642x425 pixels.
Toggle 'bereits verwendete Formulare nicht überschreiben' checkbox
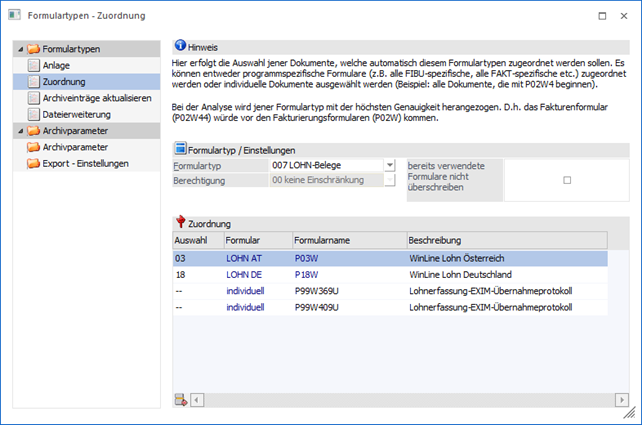[567, 180]
